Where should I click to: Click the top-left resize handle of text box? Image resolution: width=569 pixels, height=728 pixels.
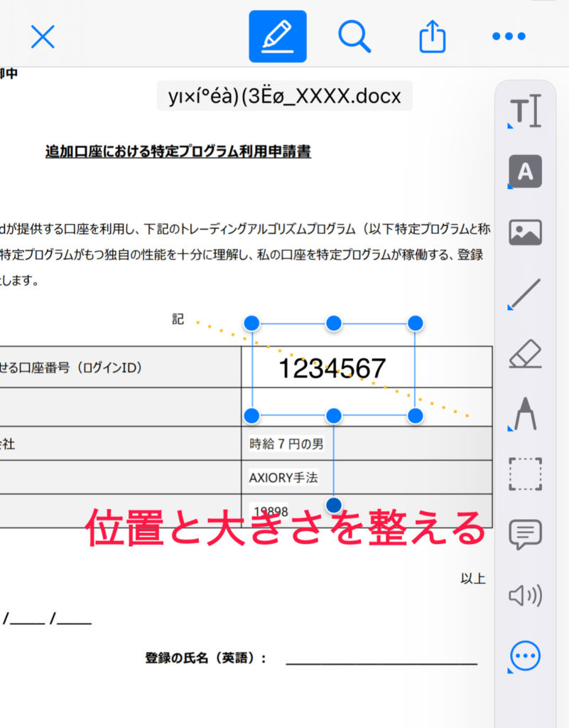click(251, 323)
